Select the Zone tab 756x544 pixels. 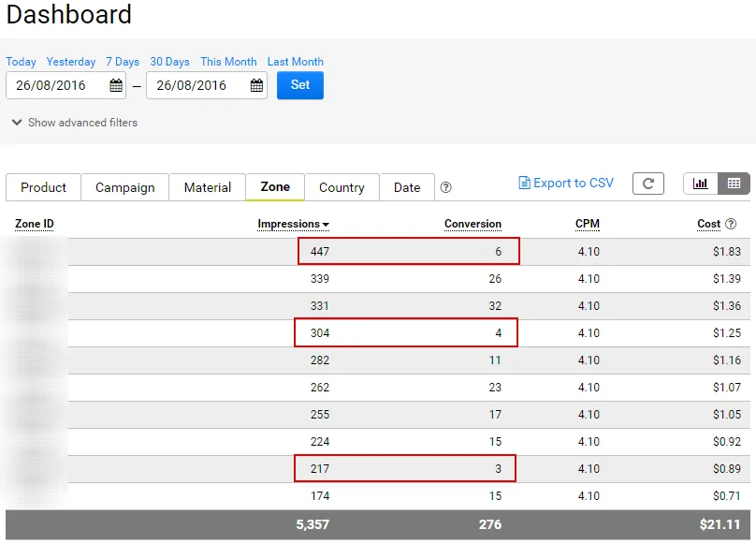(x=275, y=187)
